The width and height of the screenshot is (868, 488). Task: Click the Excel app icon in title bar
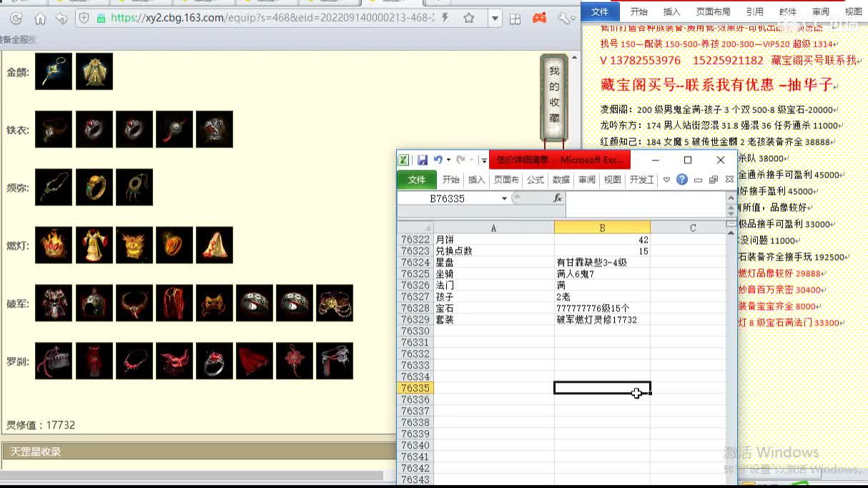[404, 160]
